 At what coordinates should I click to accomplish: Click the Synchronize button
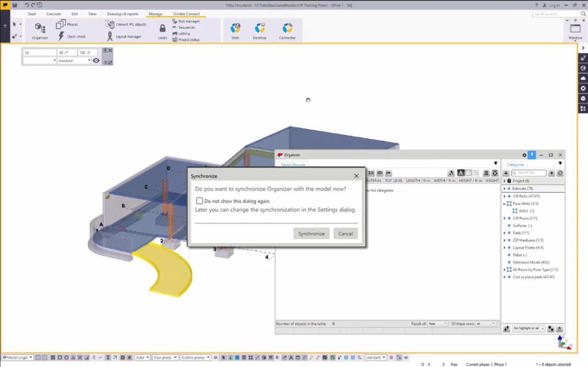pyautogui.click(x=311, y=234)
